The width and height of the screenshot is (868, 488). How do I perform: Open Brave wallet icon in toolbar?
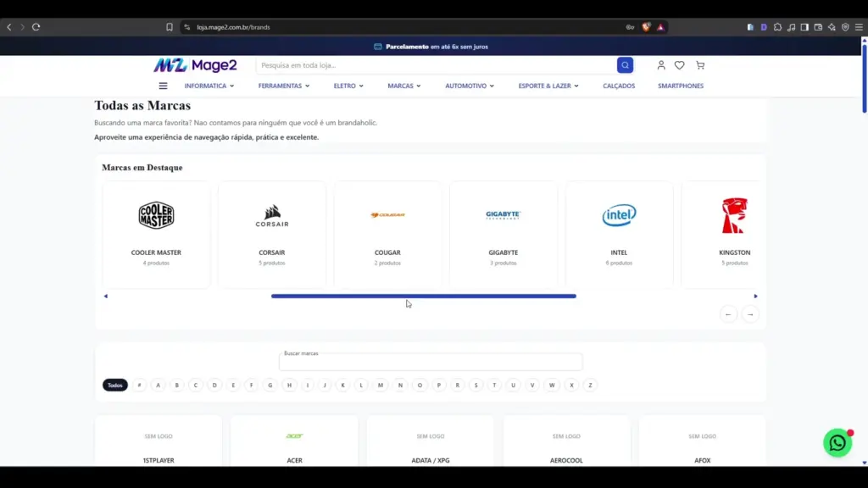pyautogui.click(x=818, y=27)
